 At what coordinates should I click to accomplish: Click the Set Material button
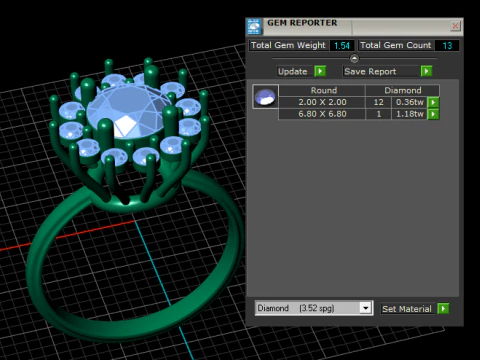(409, 309)
